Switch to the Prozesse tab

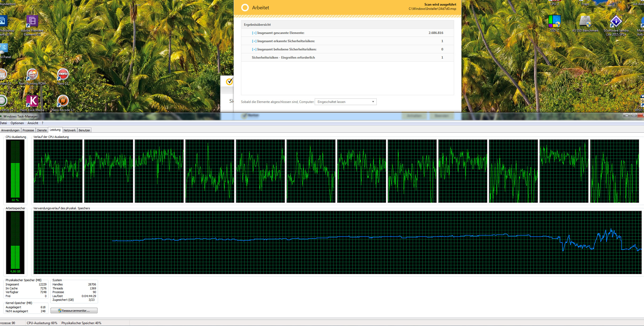tap(28, 130)
